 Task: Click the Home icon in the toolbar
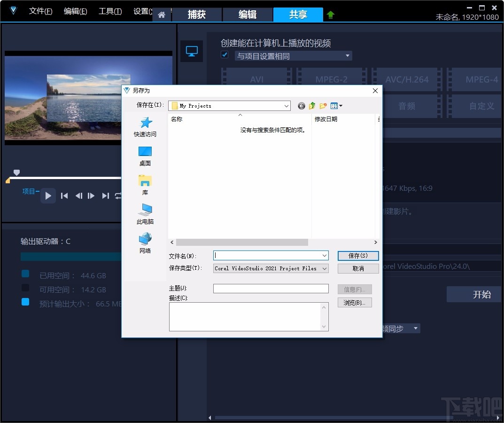pyautogui.click(x=162, y=15)
